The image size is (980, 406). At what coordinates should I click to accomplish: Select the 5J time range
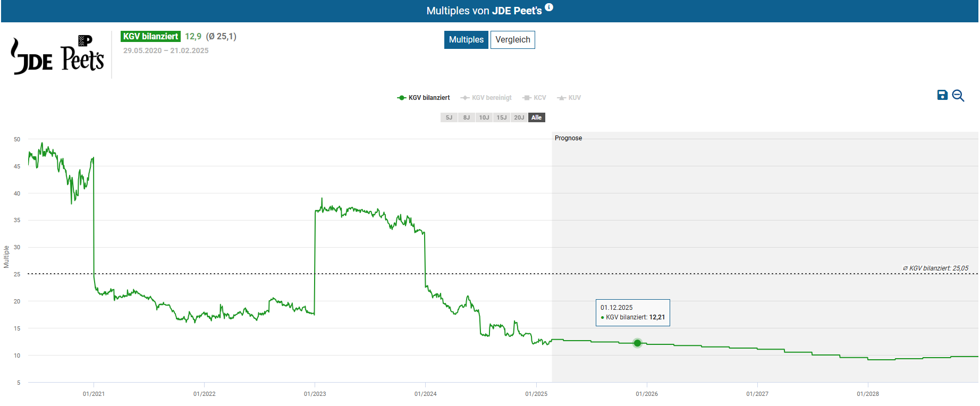click(449, 117)
